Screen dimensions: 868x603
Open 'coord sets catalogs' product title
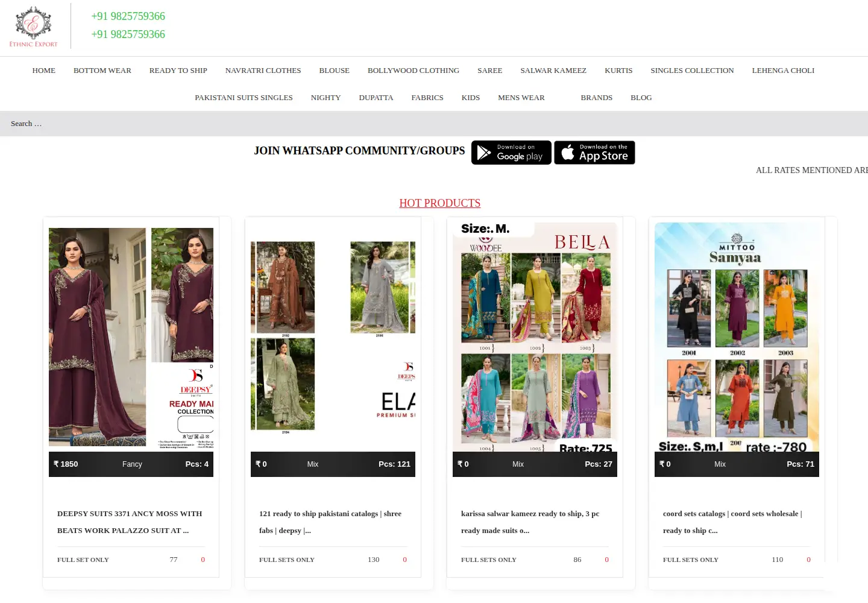[x=733, y=522]
